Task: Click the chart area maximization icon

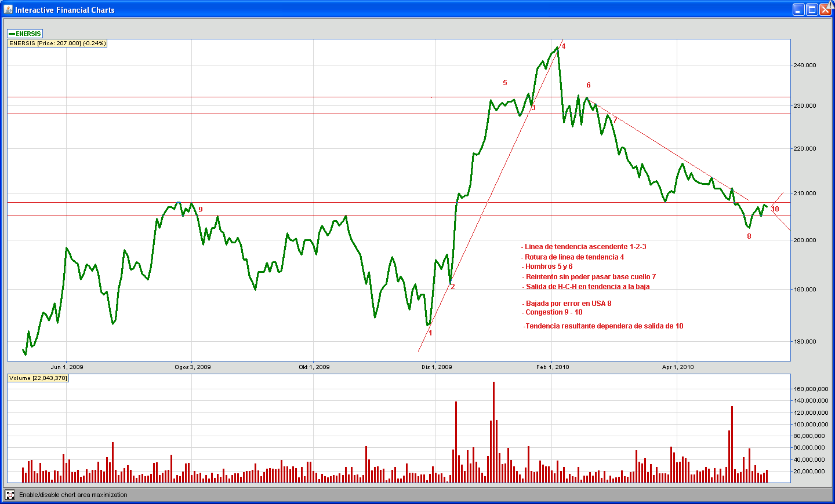Action: 10,495
